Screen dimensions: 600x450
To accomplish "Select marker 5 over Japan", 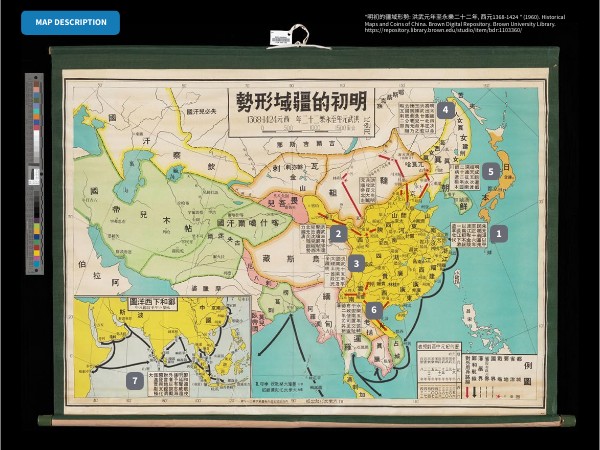I will coord(490,171).
